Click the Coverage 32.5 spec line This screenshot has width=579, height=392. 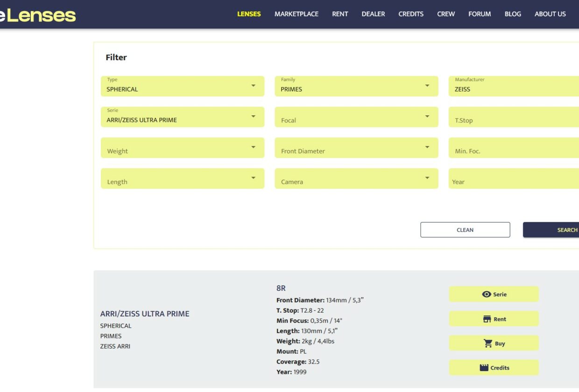tap(298, 362)
